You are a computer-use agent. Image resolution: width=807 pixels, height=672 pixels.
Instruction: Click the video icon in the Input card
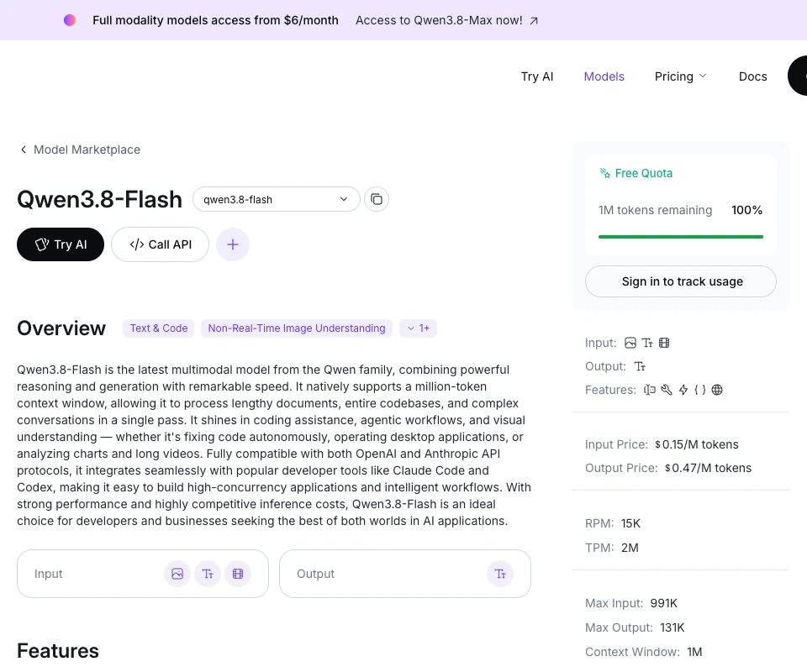pyautogui.click(x=238, y=574)
